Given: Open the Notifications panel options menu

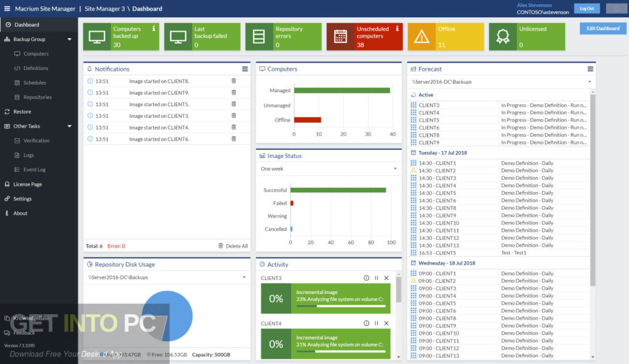Looking at the screenshot, I should [245, 69].
